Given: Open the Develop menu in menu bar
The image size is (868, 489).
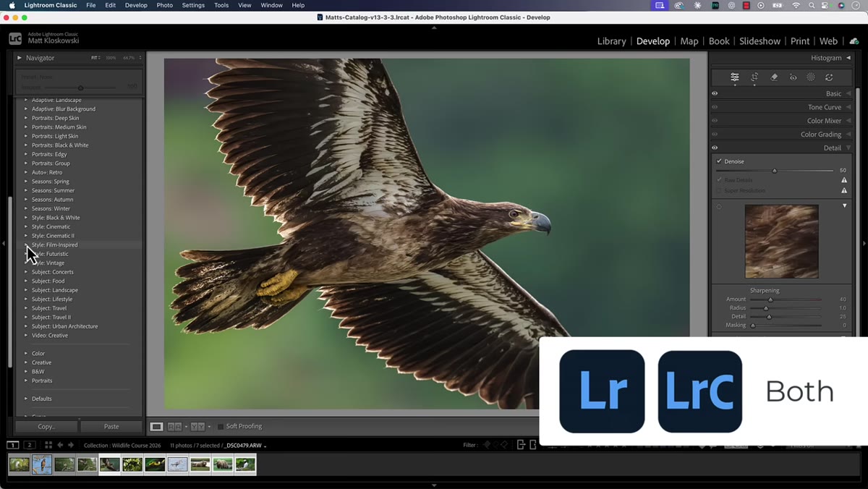Looking at the screenshot, I should tap(136, 5).
